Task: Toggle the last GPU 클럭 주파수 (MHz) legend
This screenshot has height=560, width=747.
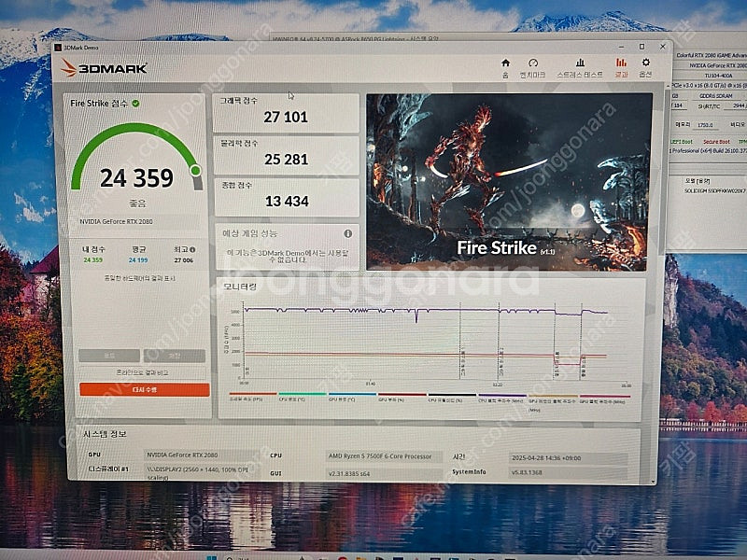Action: point(604,399)
